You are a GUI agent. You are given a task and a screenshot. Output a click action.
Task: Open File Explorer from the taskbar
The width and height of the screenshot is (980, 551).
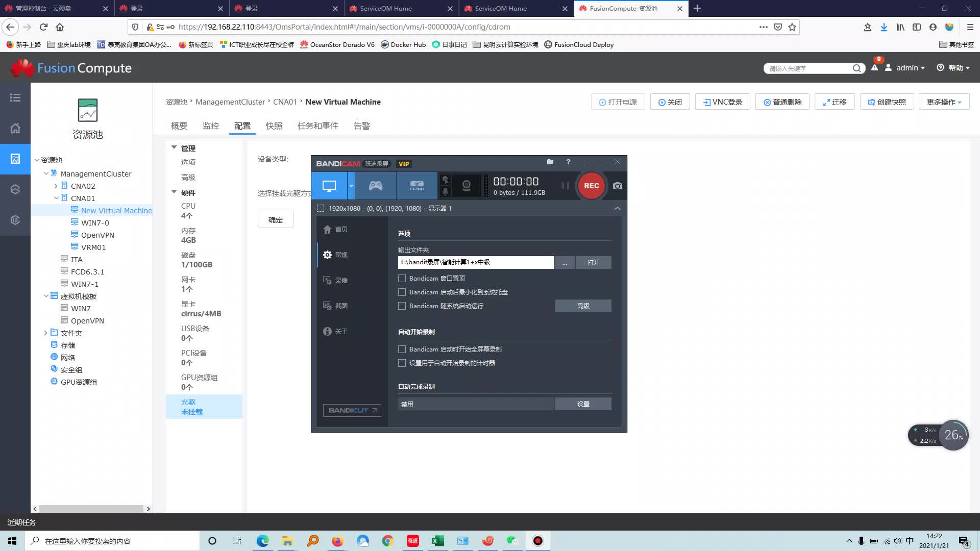click(x=287, y=541)
